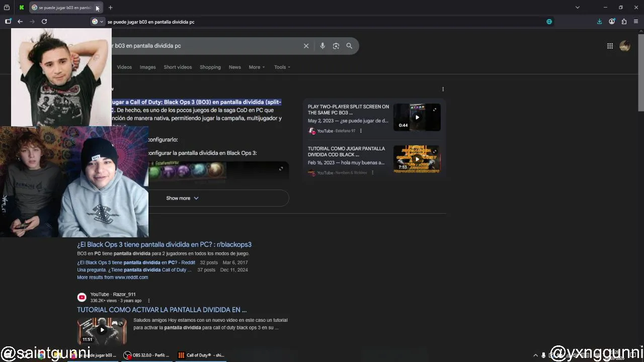
Task: Open the sidebar panel icon left of back arrow
Action: [8, 22]
